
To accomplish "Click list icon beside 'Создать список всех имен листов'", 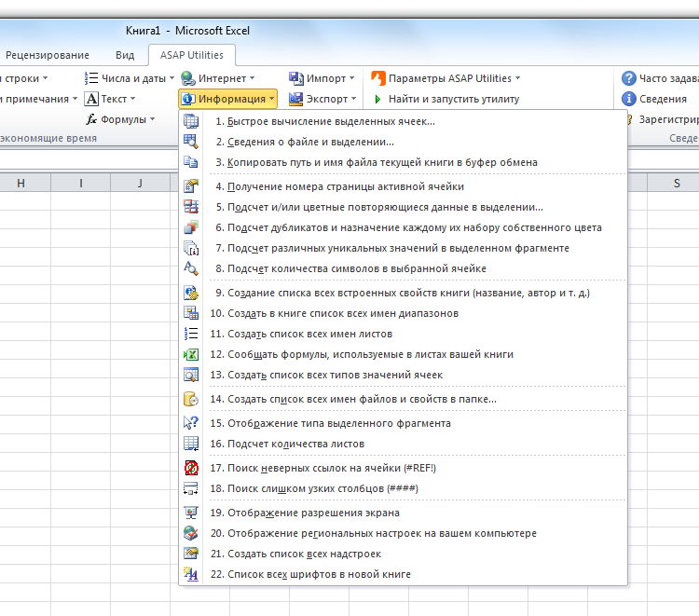I will [x=191, y=334].
